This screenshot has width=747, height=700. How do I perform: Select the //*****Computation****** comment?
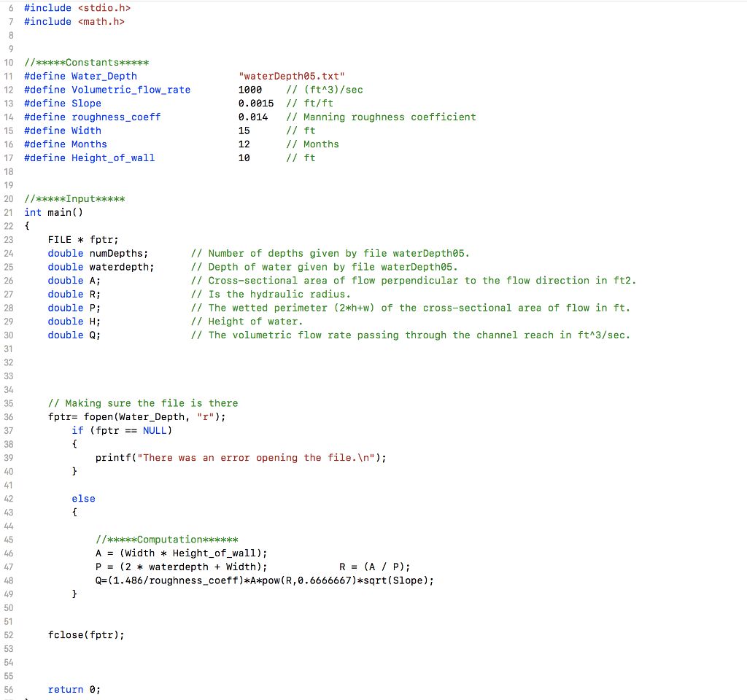tap(167, 540)
